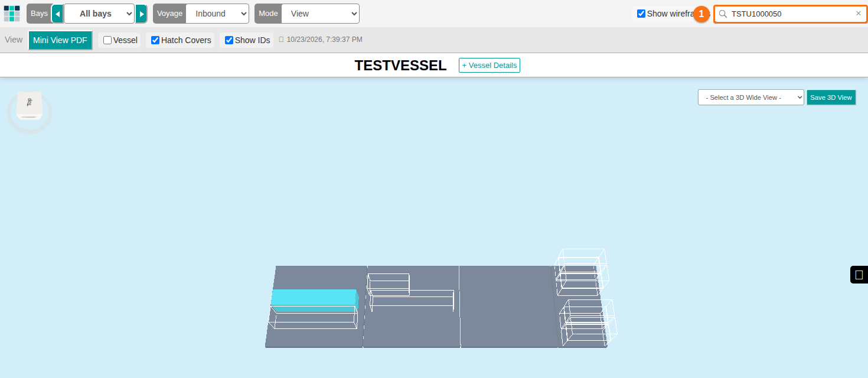
Task: Click the search magnifier icon
Action: pos(723,14)
